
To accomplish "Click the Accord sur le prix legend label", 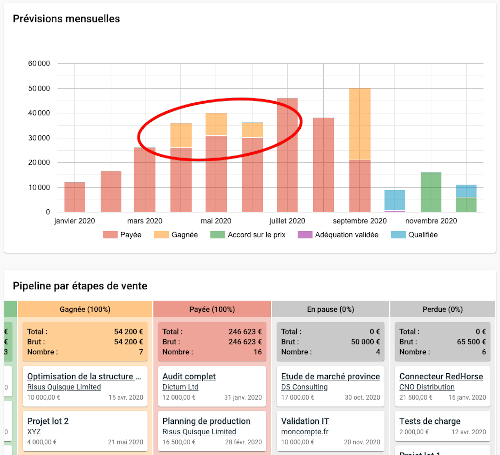I will click(256, 235).
